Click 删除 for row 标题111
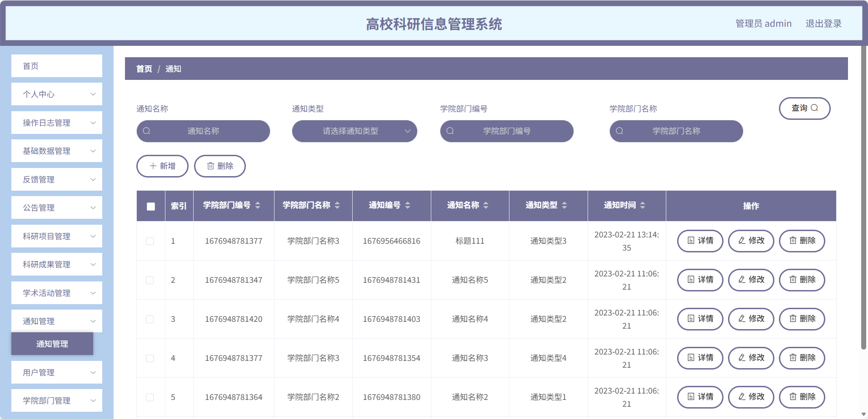868x419 pixels. [802, 241]
